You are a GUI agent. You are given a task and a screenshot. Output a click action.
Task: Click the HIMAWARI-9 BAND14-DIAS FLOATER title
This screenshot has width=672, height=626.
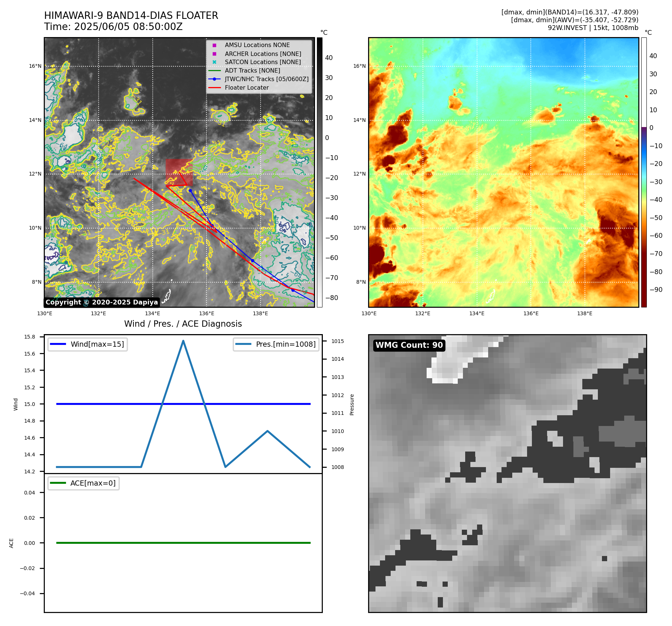131,16
